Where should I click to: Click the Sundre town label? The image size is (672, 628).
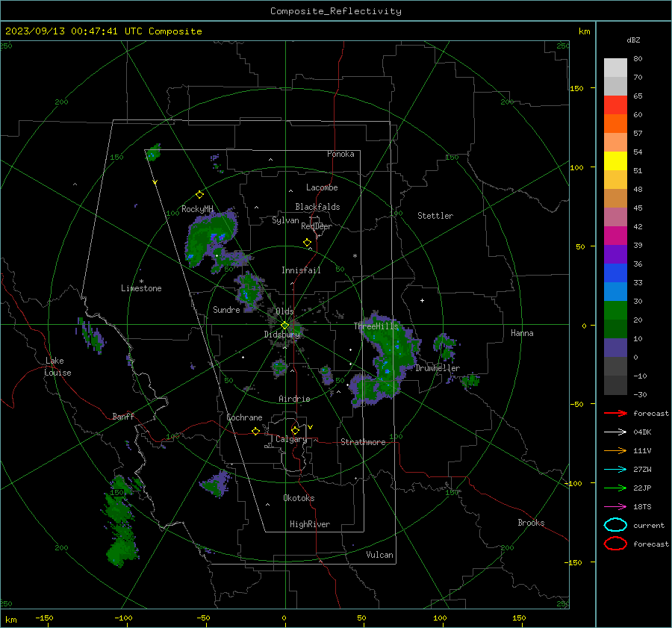coord(226,309)
